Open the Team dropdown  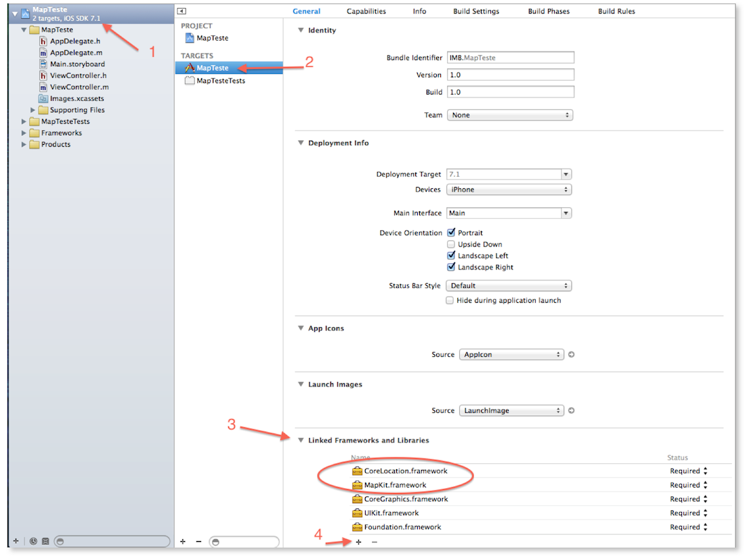[510, 115]
